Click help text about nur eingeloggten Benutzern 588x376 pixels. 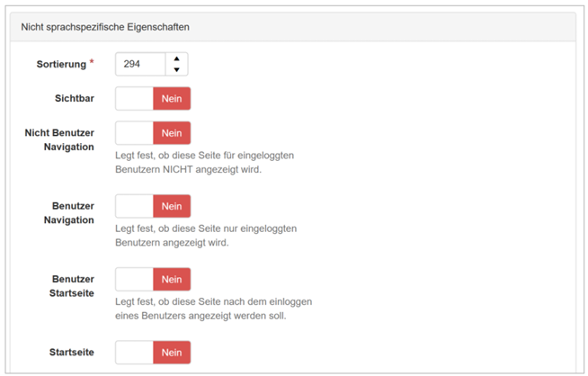click(x=205, y=235)
